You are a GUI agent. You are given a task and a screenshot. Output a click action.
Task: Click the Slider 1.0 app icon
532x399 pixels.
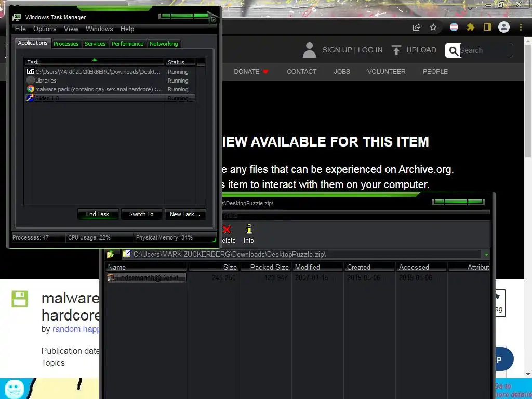[31, 98]
